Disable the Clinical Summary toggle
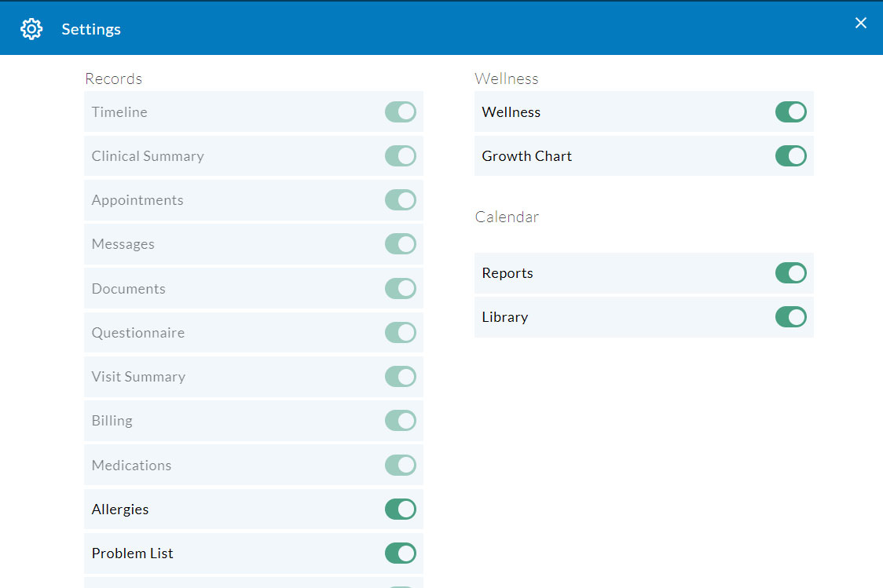Image resolution: width=883 pixels, height=588 pixels. click(400, 156)
